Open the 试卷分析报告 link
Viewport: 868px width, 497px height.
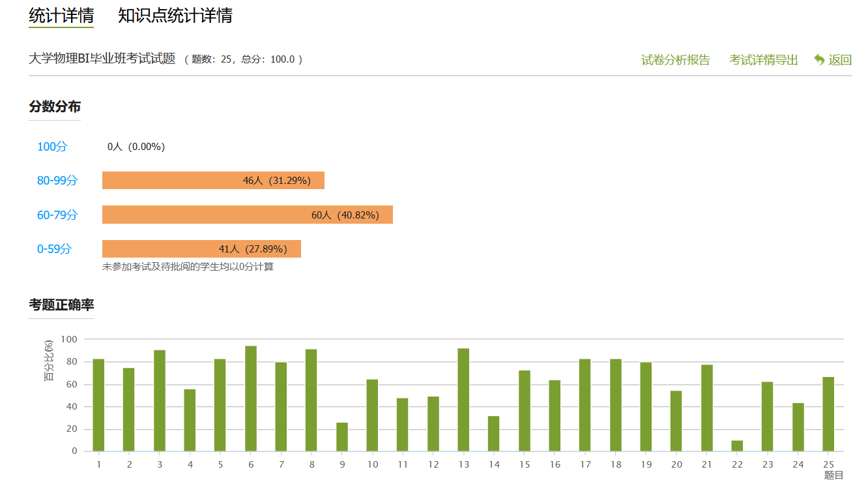point(676,59)
